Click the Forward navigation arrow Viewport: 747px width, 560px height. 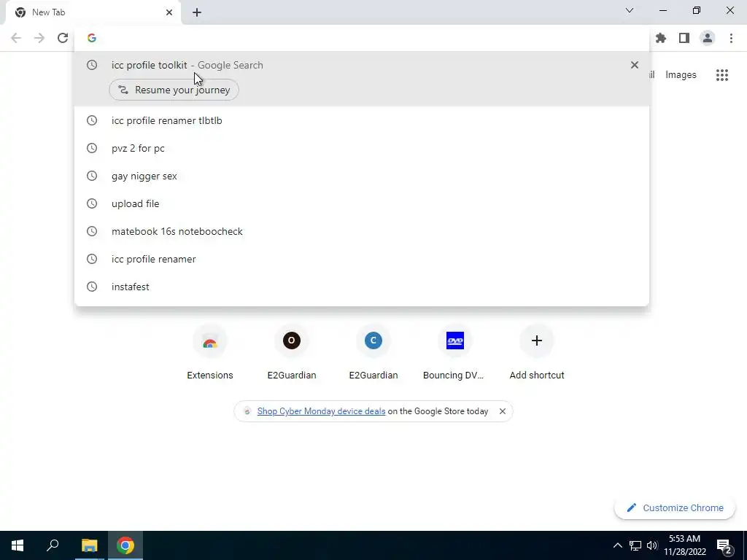click(39, 38)
